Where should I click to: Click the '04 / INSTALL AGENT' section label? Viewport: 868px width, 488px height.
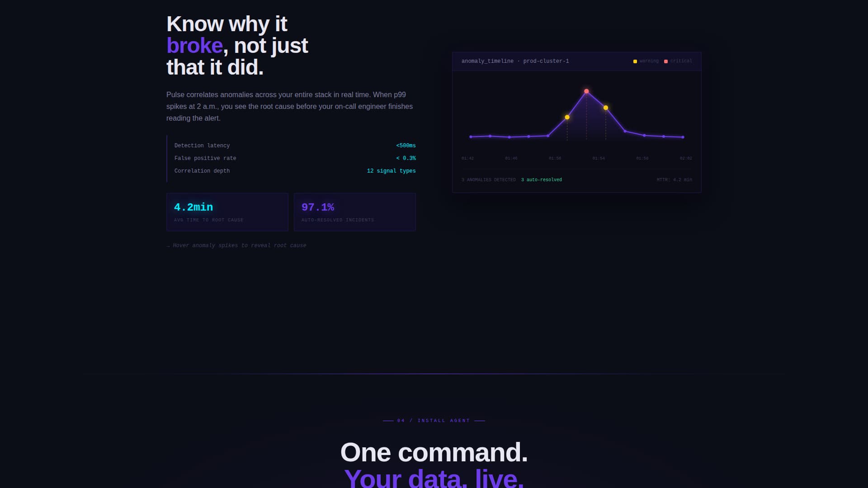pos(434,421)
